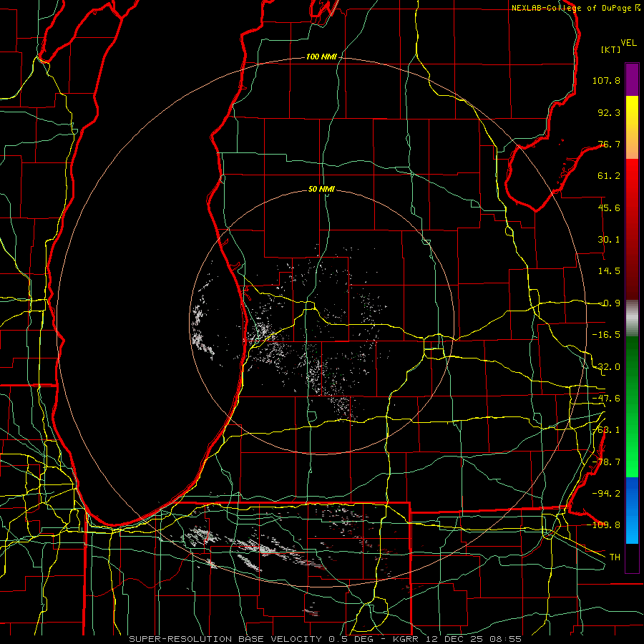Click the Super-Resolution Base Velocity caption at bottom
The width and height of the screenshot is (644, 644).
tap(326, 639)
